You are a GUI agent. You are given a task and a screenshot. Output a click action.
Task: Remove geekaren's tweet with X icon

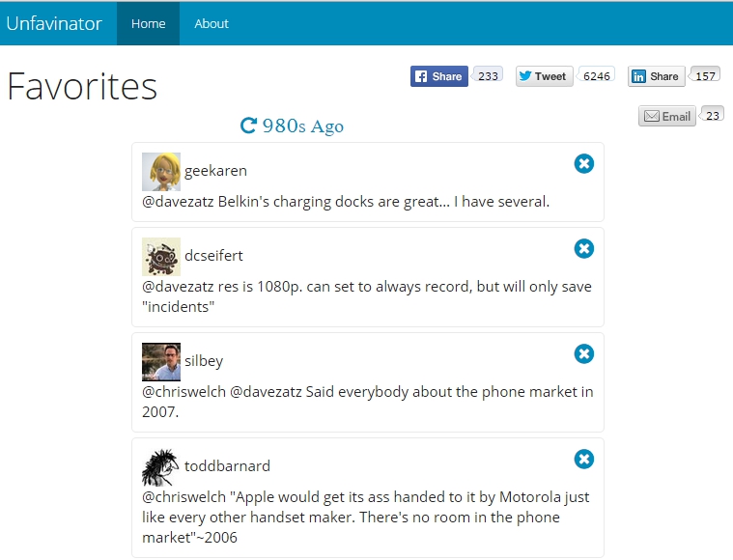[584, 163]
